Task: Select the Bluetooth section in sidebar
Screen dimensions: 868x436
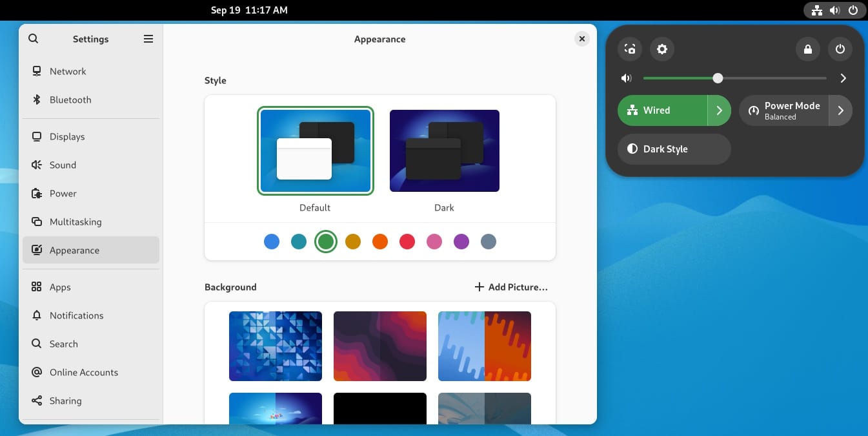Action: [70, 99]
